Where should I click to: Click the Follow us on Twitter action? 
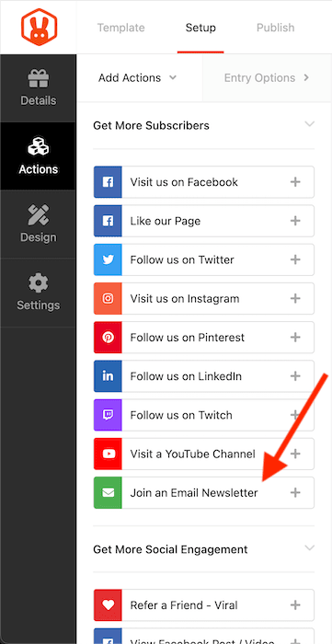pos(204,259)
